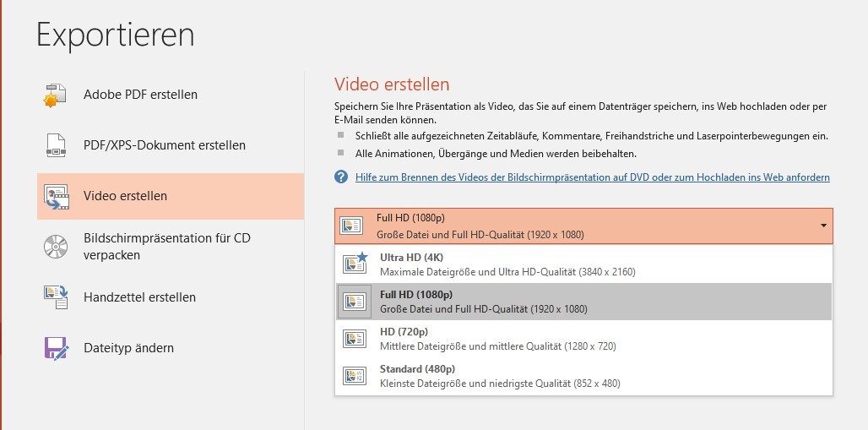Click the PDF/XPS document icon

pyautogui.click(x=56, y=145)
